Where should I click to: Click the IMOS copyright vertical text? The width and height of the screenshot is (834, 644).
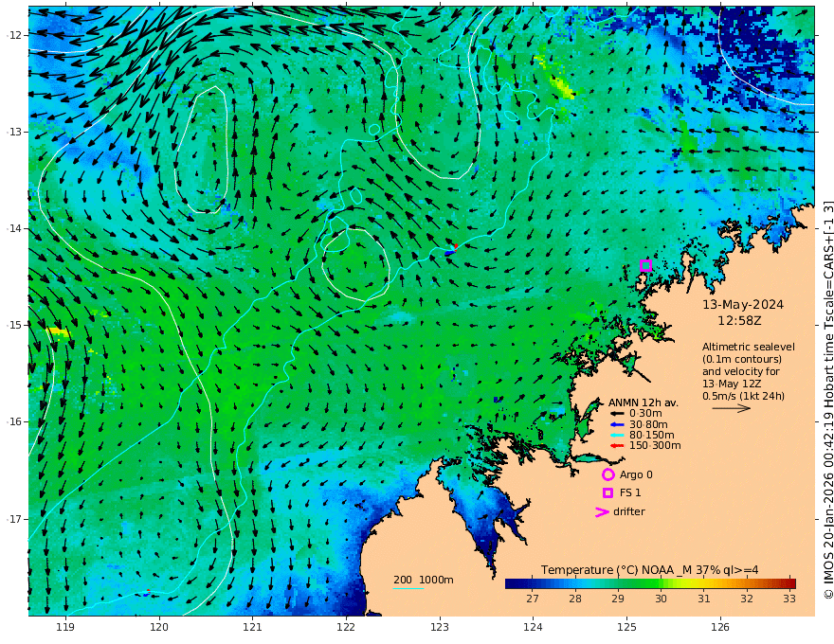point(828,399)
